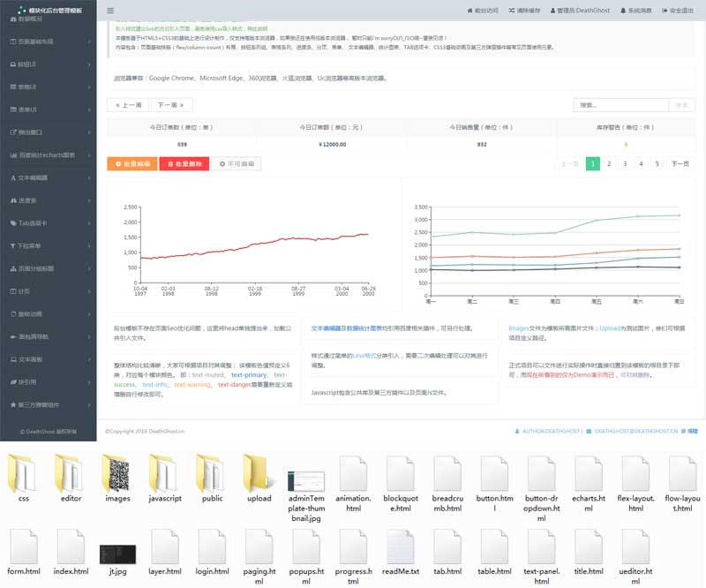Go to page 3 in pagination
This screenshot has width=706, height=588.
(625, 163)
